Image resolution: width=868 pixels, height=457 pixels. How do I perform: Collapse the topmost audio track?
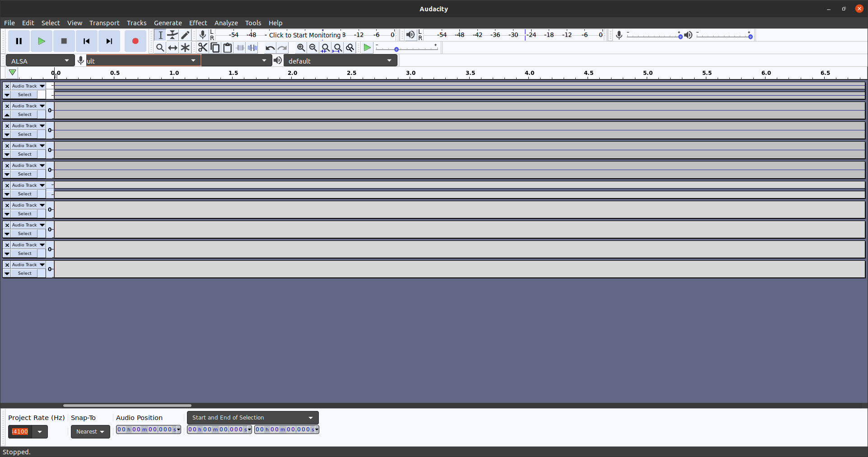tap(7, 95)
